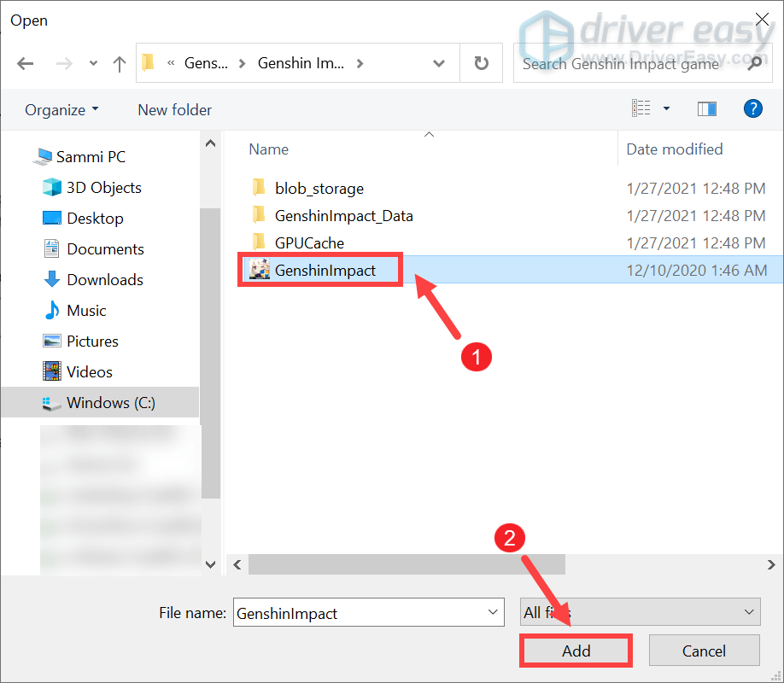Screen dimensions: 784x683
Task: Open Desktop in the sidebar
Action: 95,218
